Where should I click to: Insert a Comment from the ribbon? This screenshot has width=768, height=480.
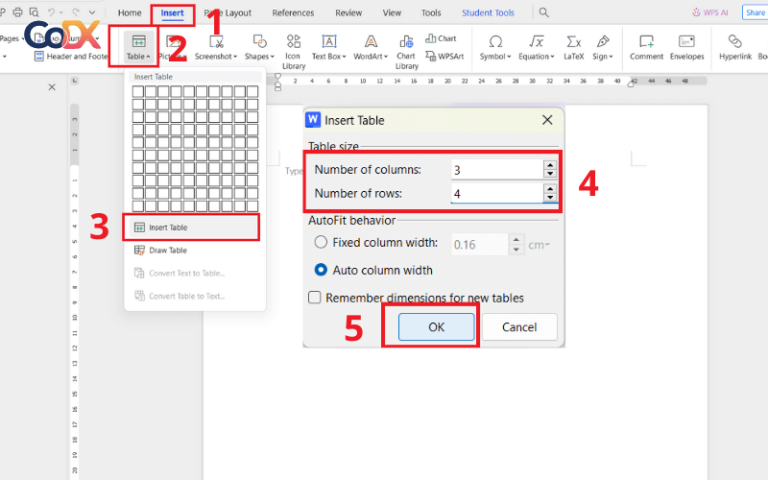(x=646, y=47)
